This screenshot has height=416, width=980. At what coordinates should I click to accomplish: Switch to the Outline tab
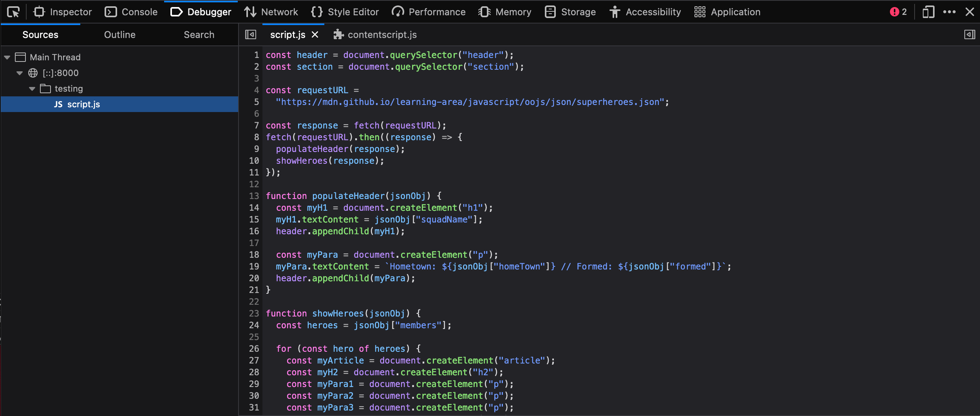[119, 34]
